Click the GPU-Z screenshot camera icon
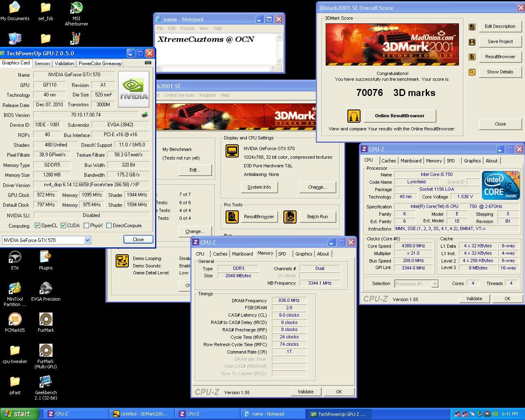 pyautogui.click(x=148, y=63)
